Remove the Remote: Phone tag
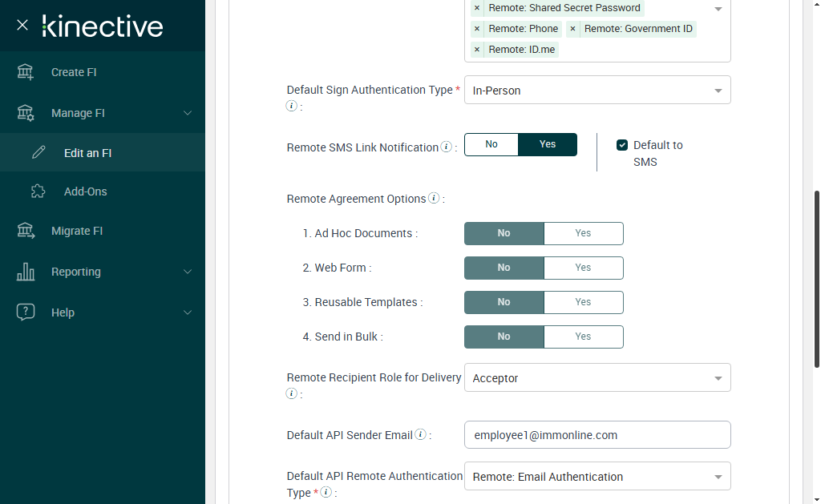Screen dimensions: 821x504 click(477, 29)
